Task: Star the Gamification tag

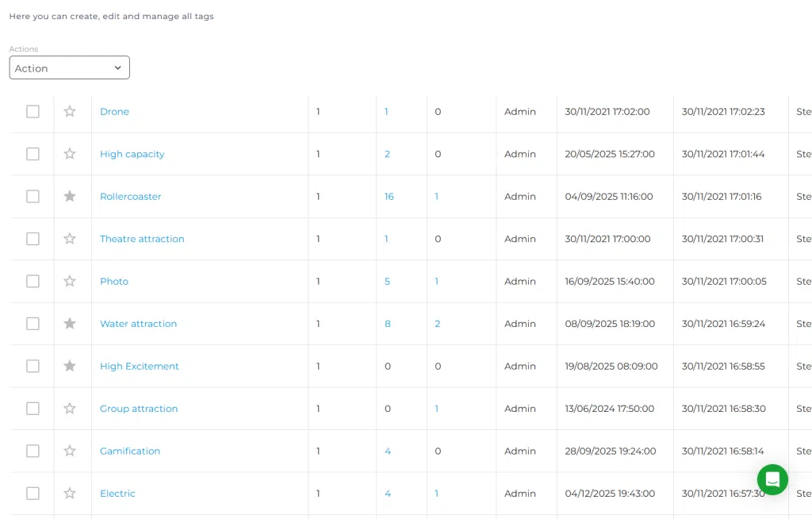Action: tap(70, 451)
